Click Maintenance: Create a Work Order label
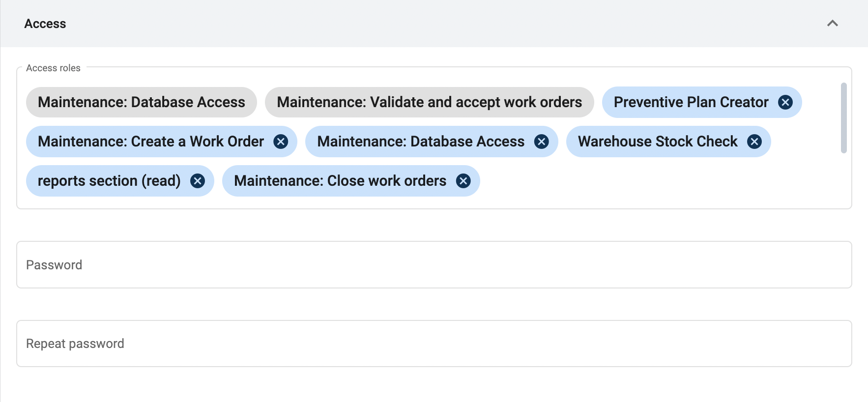This screenshot has height=402, width=868. (151, 142)
